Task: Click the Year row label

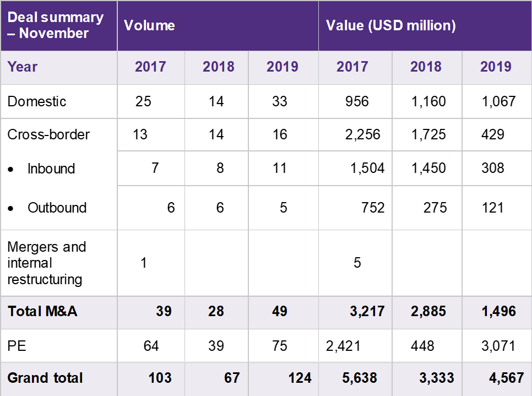Action: tap(23, 67)
